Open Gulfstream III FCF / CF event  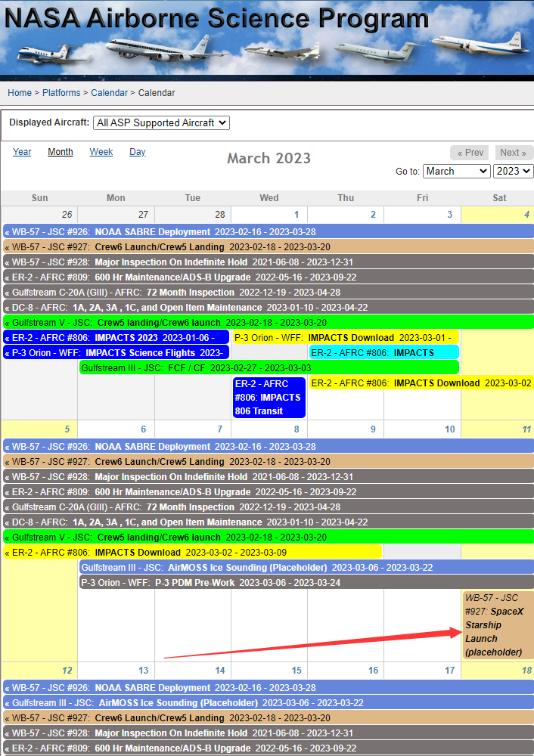tap(269, 368)
